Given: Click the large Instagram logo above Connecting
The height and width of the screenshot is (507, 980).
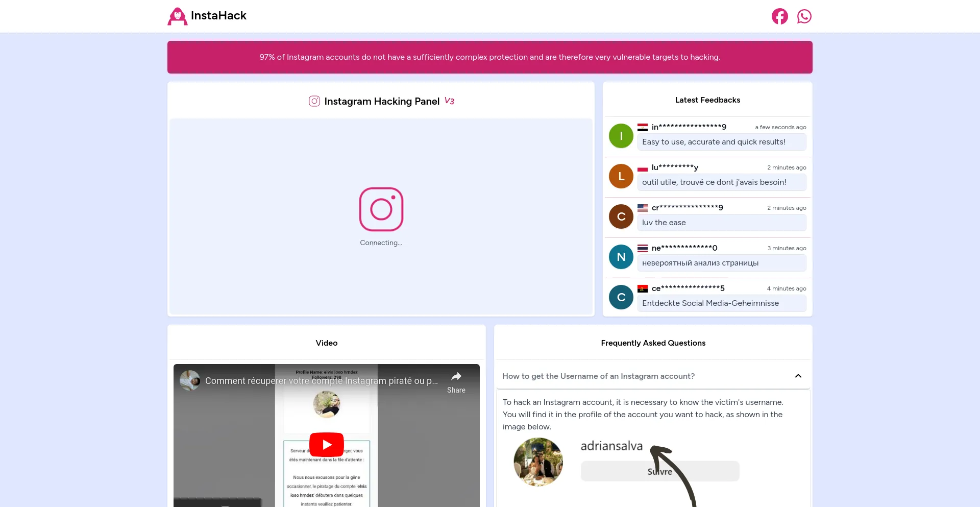Looking at the screenshot, I should pos(381,209).
